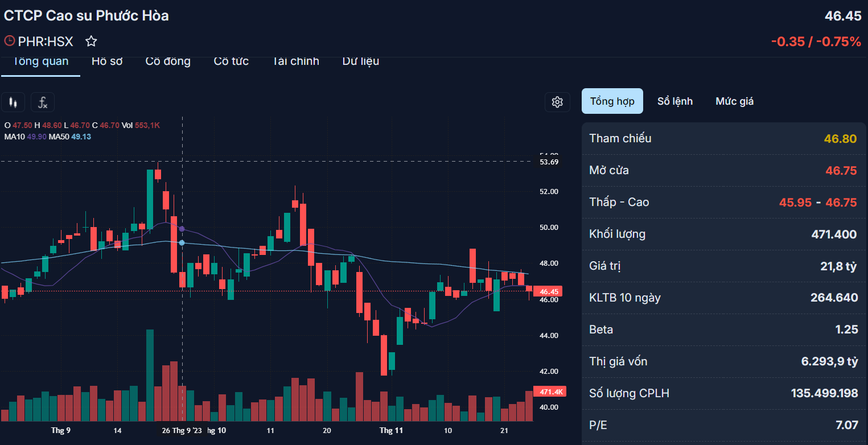Click the tallest green volume bar
Image resolution: width=868 pixels, height=445 pixels.
click(x=150, y=375)
